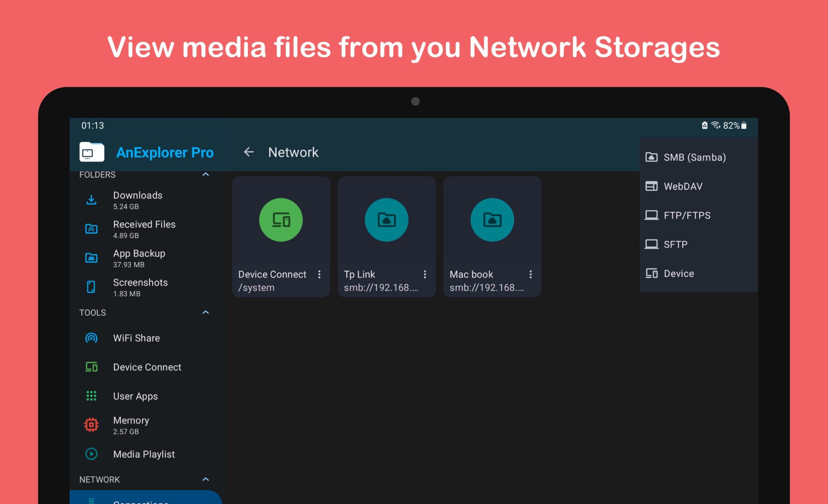Open App Backup via its icon

(91, 258)
